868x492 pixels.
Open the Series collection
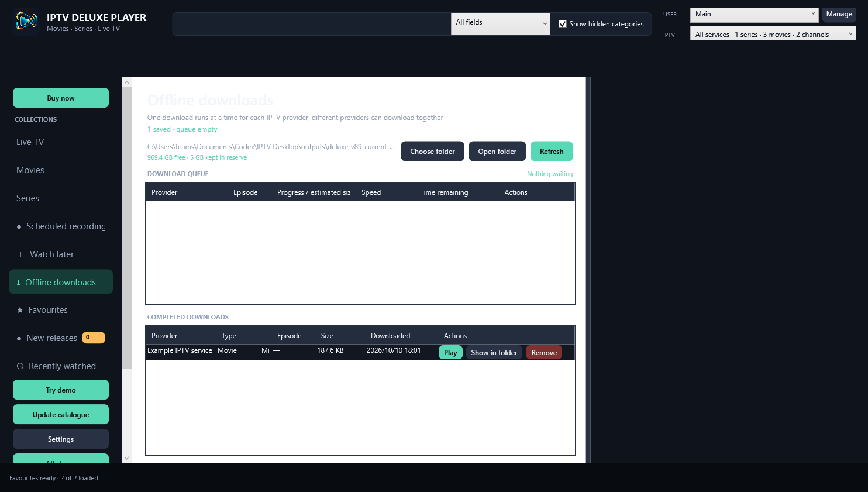pyautogui.click(x=61, y=198)
